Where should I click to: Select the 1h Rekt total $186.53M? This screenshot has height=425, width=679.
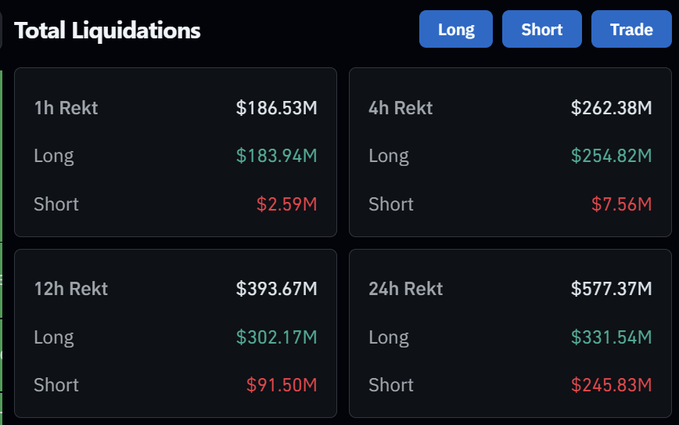276,108
